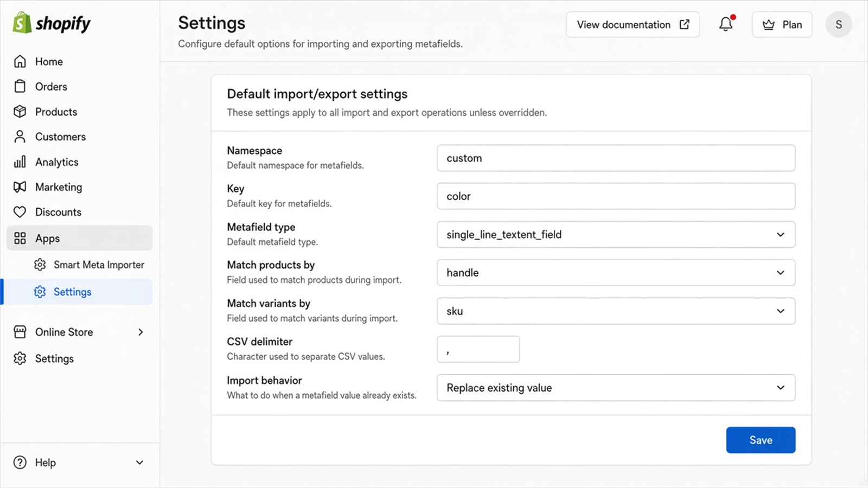Click the Marketing megaphone icon
The height and width of the screenshot is (488, 868).
click(x=20, y=187)
